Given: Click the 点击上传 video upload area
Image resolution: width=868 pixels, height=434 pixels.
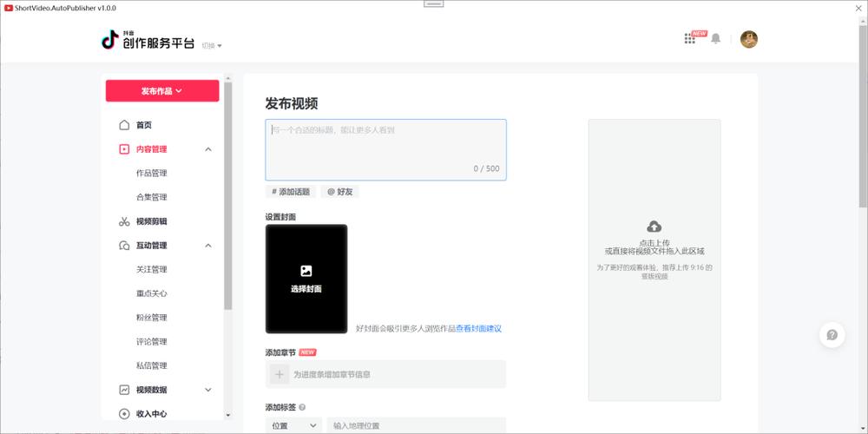Looking at the screenshot, I should click(654, 260).
